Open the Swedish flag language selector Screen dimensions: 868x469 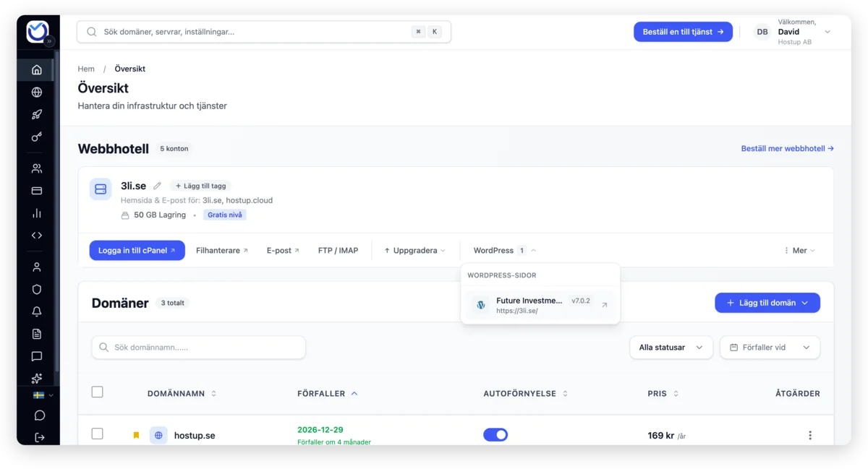[x=43, y=395]
